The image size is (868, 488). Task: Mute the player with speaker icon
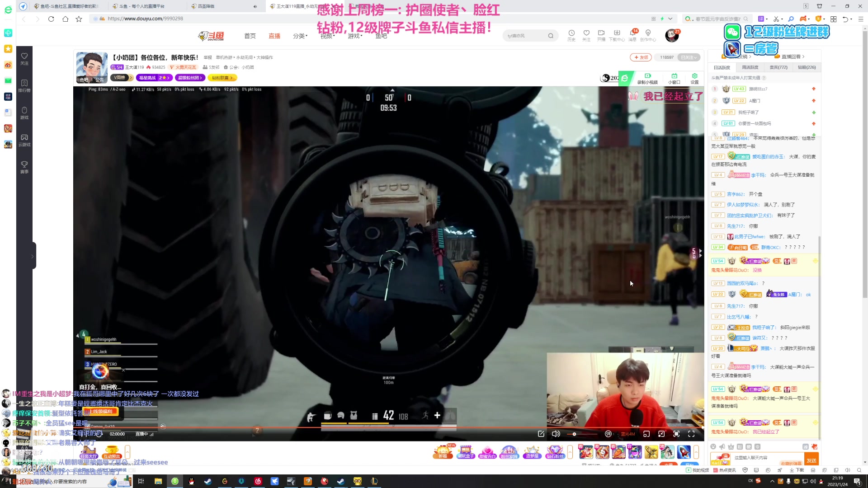pyautogui.click(x=556, y=434)
